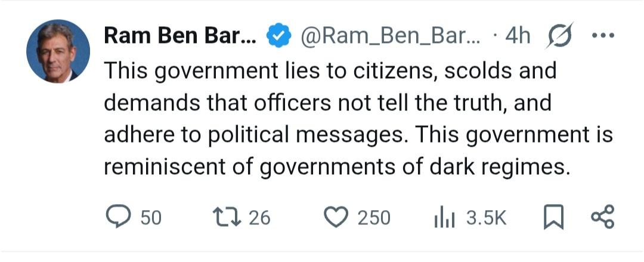Image resolution: width=644 pixels, height=262 pixels.
Task: Click the tweet line starting "This government lies"
Action: point(330,72)
